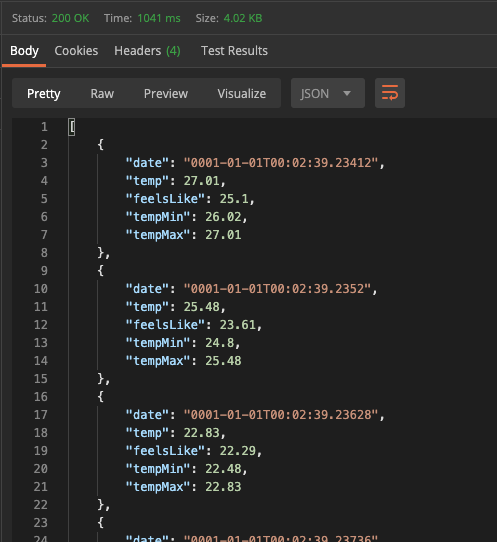This screenshot has height=542, width=497.
Task: Click line number 9 in the gutter
Action: (x=44, y=271)
